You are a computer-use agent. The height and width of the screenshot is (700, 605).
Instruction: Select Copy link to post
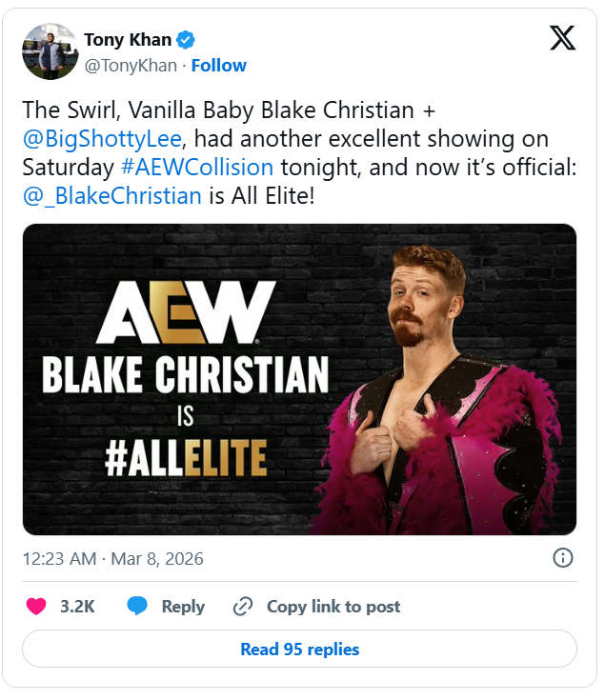[333, 607]
